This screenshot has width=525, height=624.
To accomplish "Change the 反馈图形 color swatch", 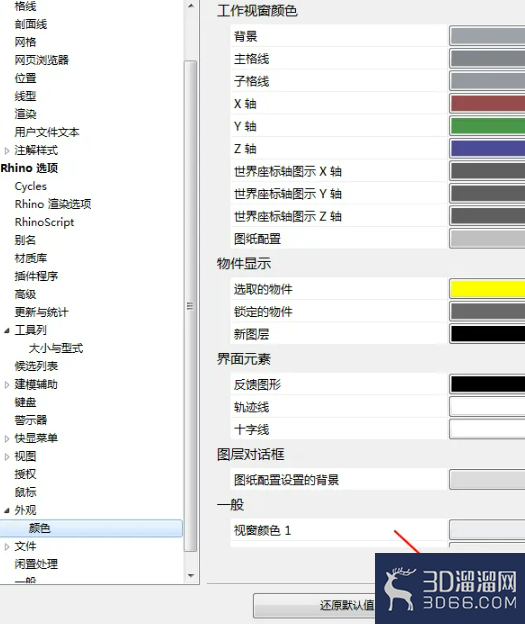I will (x=487, y=384).
